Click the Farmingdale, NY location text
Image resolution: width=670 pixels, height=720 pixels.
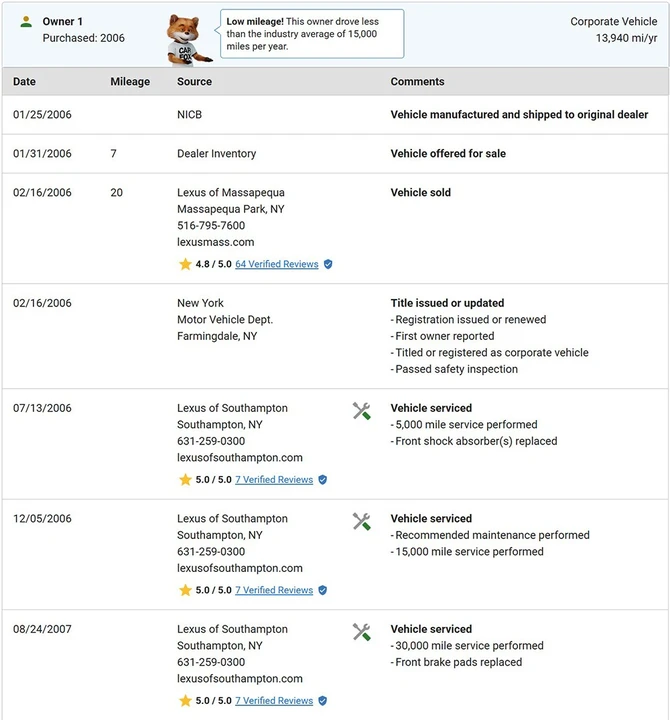[217, 336]
